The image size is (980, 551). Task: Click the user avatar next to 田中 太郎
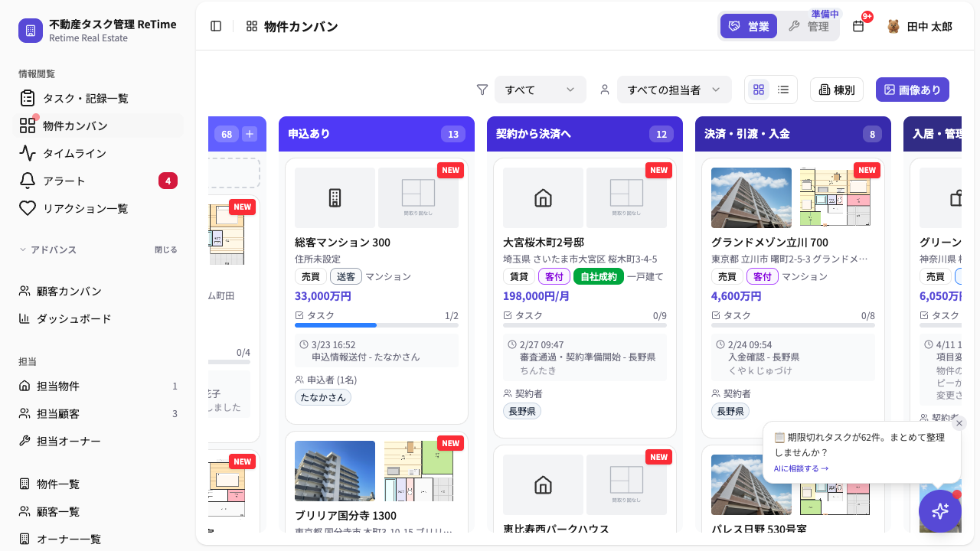pos(893,26)
